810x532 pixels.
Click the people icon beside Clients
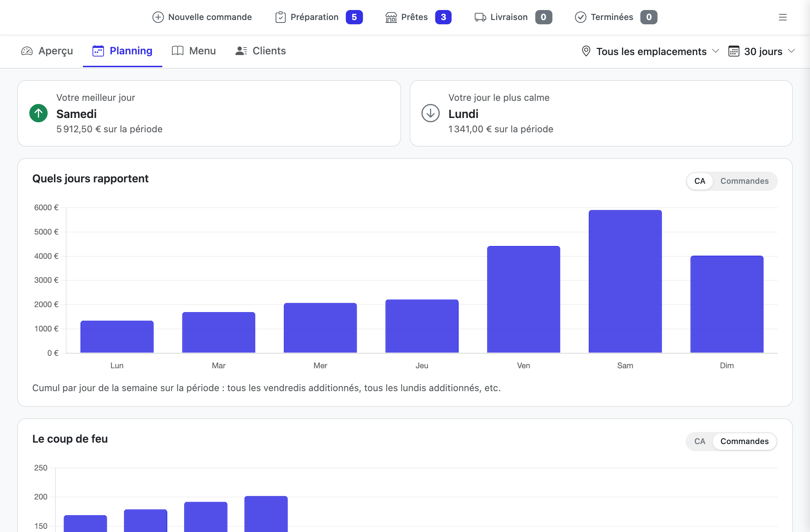[x=241, y=51]
